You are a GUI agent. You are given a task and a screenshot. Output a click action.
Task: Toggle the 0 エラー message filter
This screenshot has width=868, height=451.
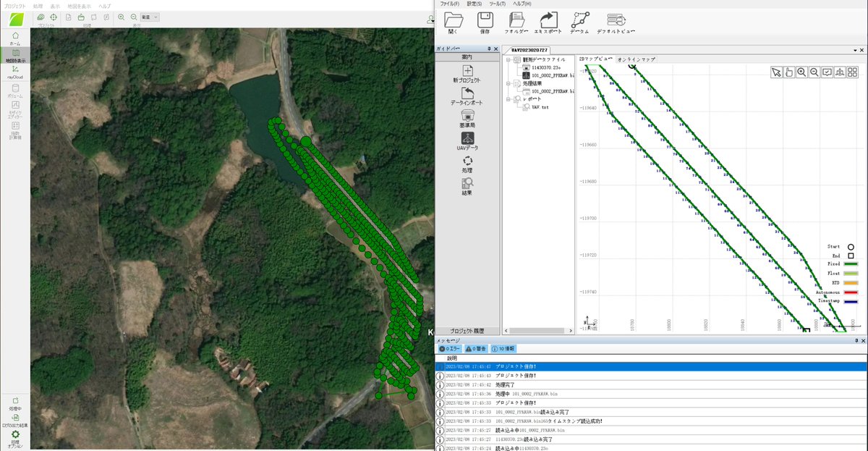(x=449, y=349)
